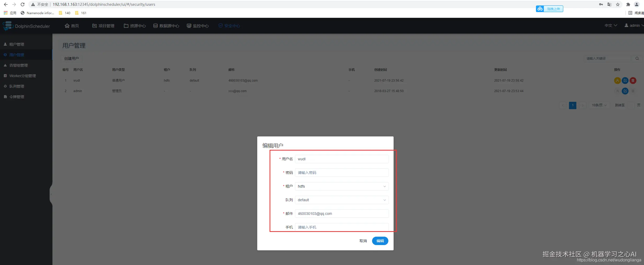
Task: Open the browser extensions puzzle icon
Action: (x=628, y=4)
